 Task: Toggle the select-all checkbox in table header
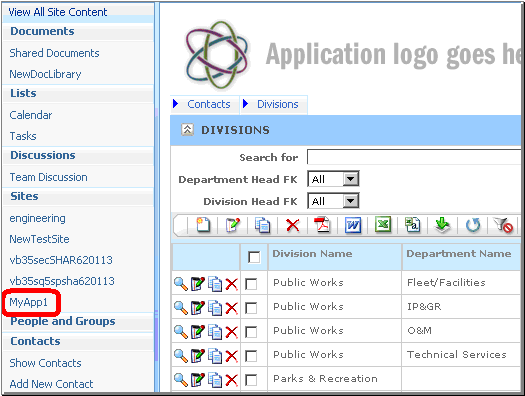(x=254, y=257)
